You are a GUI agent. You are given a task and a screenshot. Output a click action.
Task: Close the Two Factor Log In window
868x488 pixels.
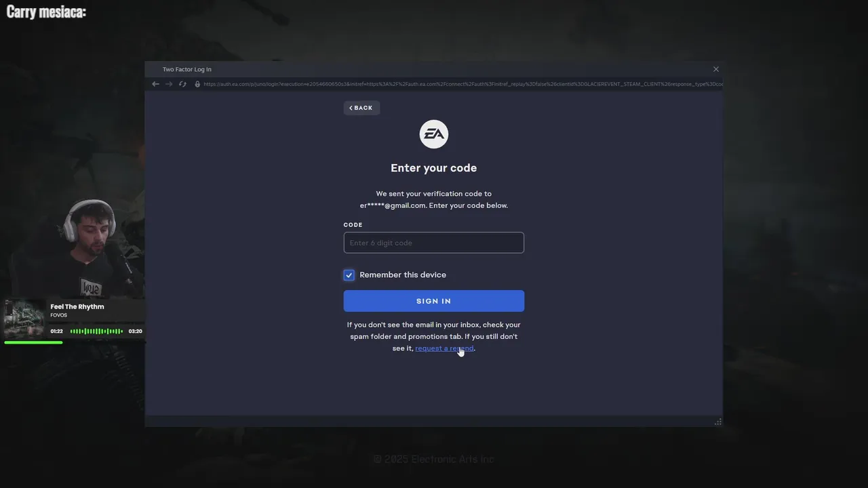pyautogui.click(x=716, y=69)
